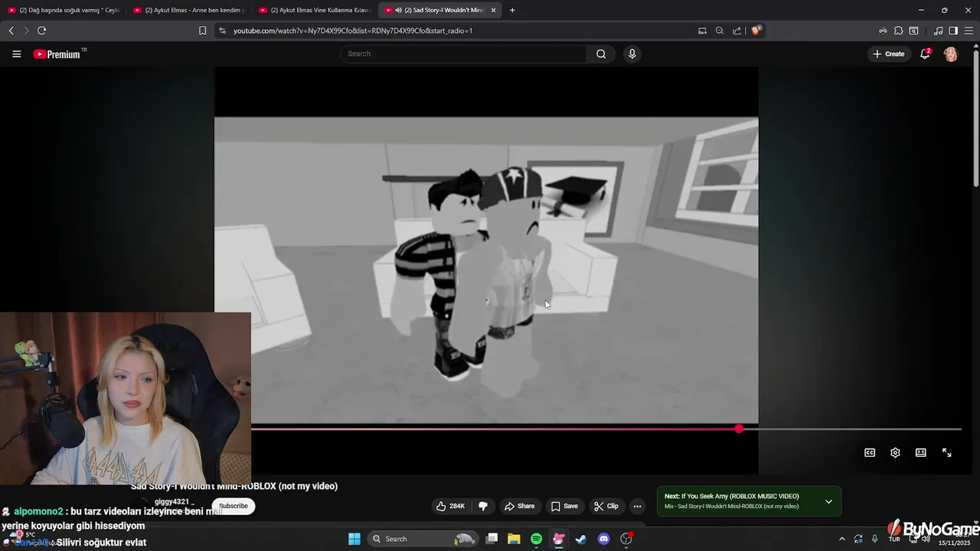Switch to the 'Aykut Elmas Vine Kullanma Kılavuzu' tab
The height and width of the screenshot is (551, 980).
[x=315, y=10]
